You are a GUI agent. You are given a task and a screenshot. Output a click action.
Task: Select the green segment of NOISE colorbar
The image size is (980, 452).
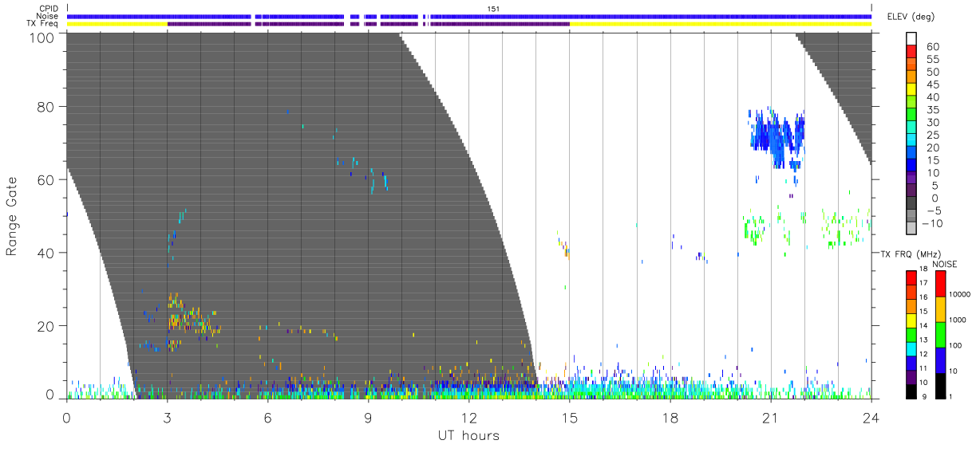point(939,334)
